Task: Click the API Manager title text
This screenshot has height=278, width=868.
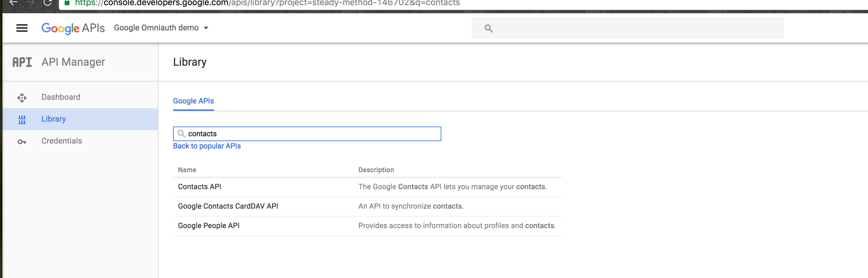Action: point(73,62)
